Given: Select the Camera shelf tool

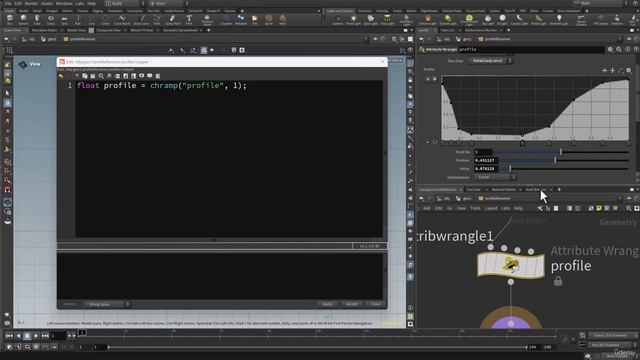Looking at the screenshot, I should tap(338, 19).
